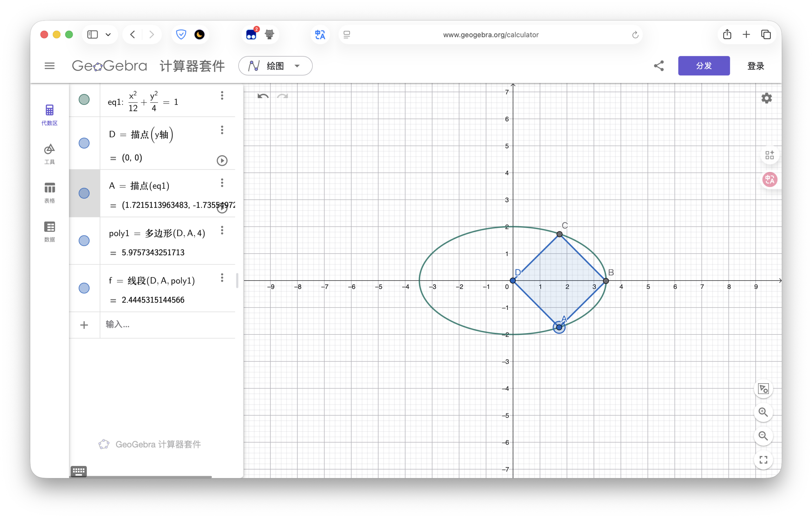The image size is (812, 518).
Task: Switch to the 工具 tools tab
Action: tap(49, 154)
